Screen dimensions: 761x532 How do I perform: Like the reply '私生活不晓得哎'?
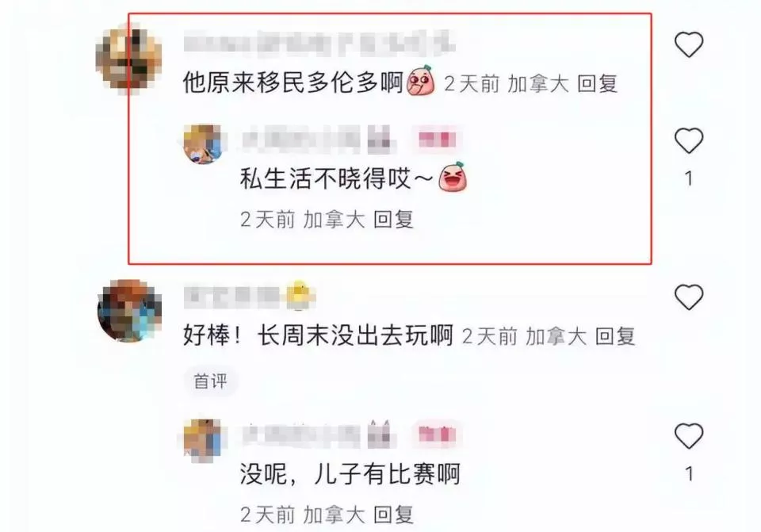(x=689, y=140)
